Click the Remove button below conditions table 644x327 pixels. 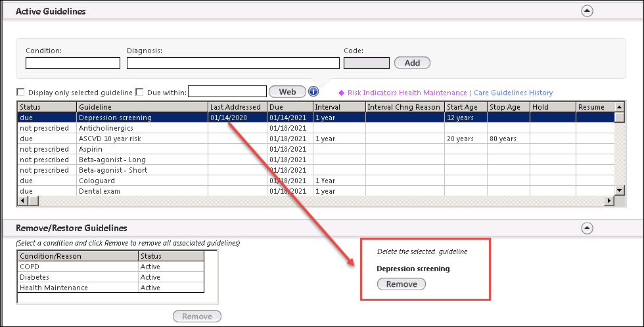click(197, 316)
